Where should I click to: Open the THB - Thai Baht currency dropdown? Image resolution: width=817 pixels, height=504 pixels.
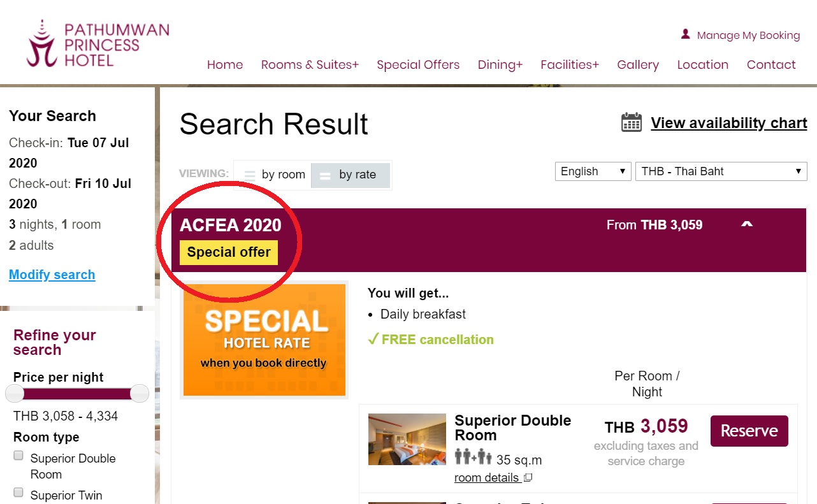[721, 171]
